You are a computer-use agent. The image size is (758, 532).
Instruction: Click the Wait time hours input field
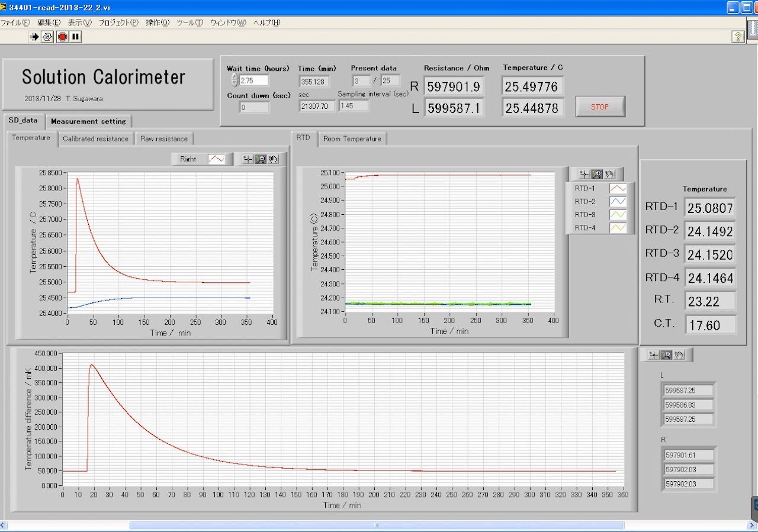tap(253, 80)
